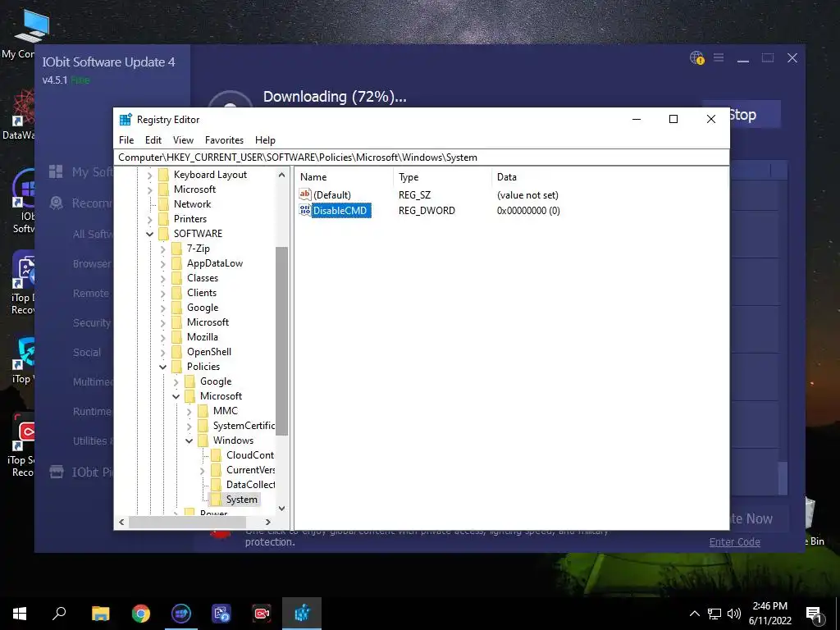Image resolution: width=840 pixels, height=630 pixels.
Task: Select the DisableCMD value entry
Action: [340, 211]
